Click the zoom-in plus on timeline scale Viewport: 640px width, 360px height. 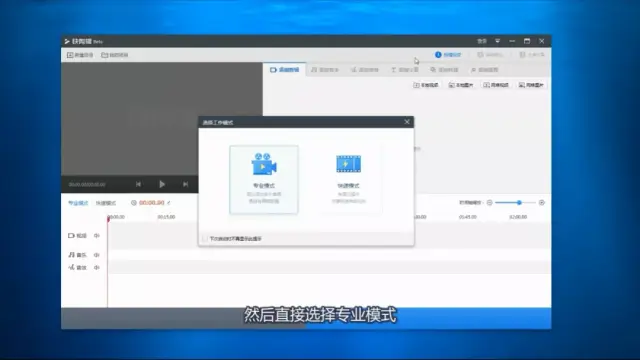[x=542, y=202]
